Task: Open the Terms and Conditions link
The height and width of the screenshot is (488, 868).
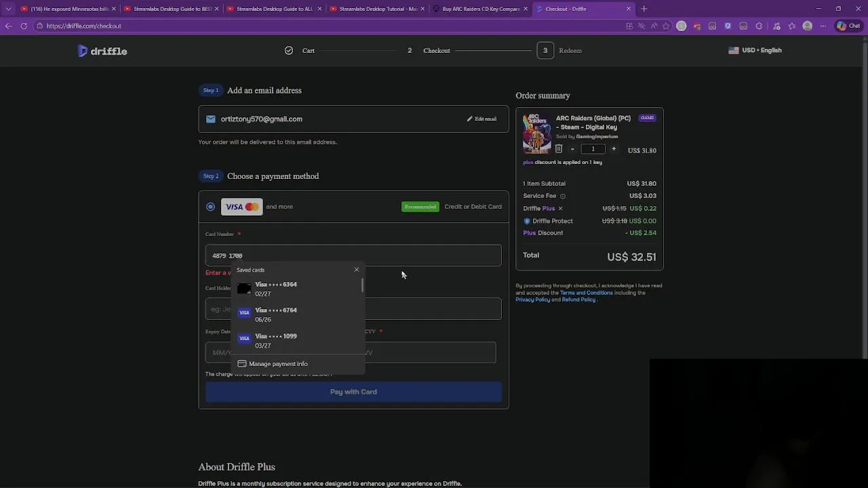Action: click(x=587, y=293)
